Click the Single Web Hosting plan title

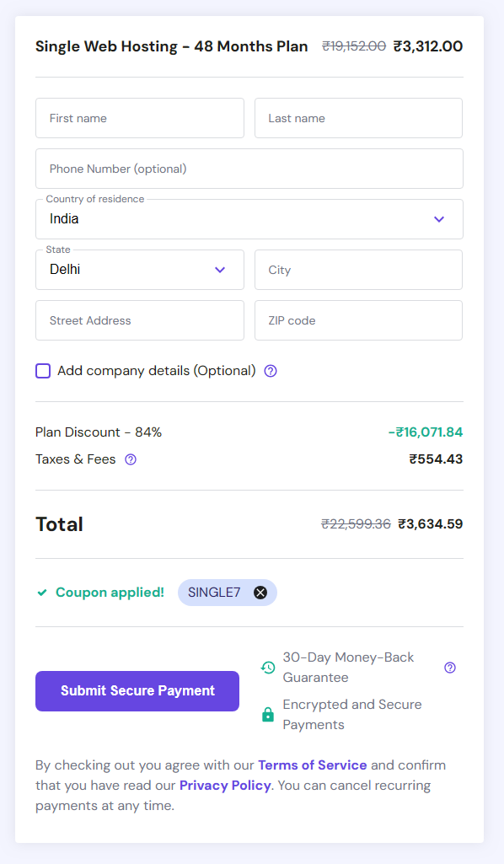pos(170,46)
